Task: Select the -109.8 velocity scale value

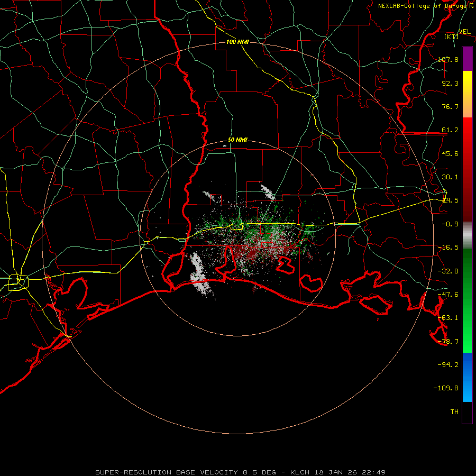Action: [446, 388]
